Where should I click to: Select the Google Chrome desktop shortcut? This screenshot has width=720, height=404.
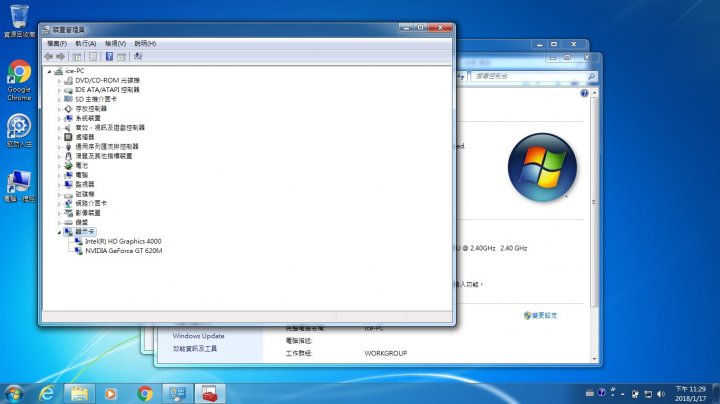click(x=19, y=80)
